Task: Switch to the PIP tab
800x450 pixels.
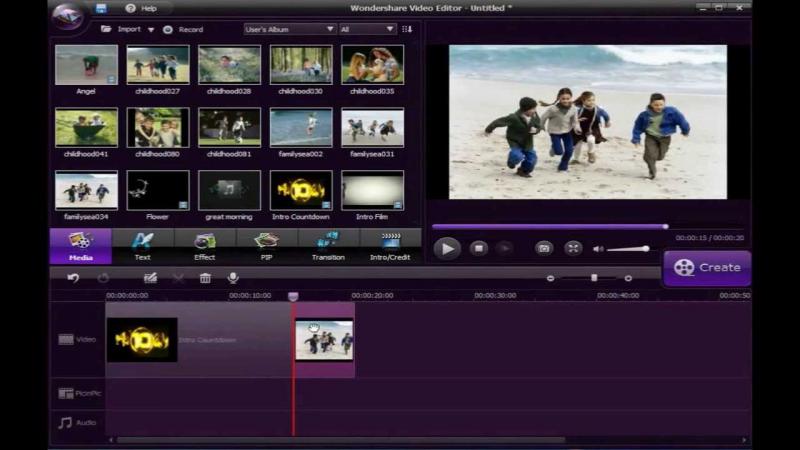Action: tap(266, 246)
